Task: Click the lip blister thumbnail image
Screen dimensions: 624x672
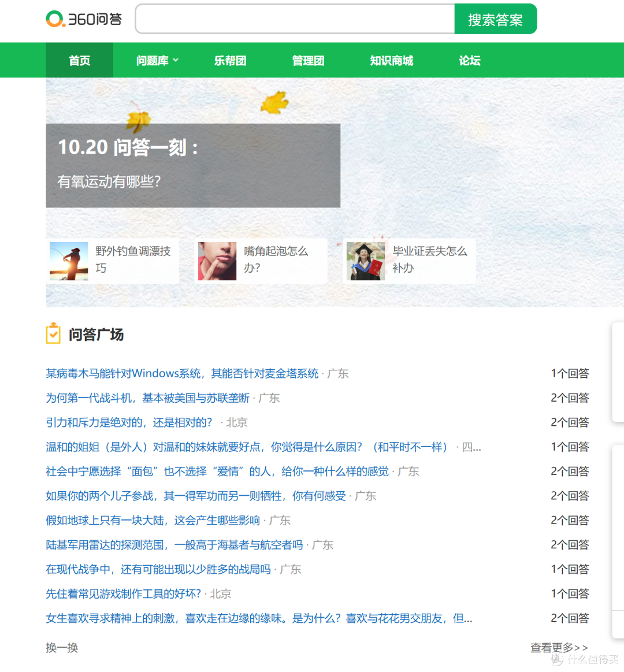Action: tap(217, 261)
